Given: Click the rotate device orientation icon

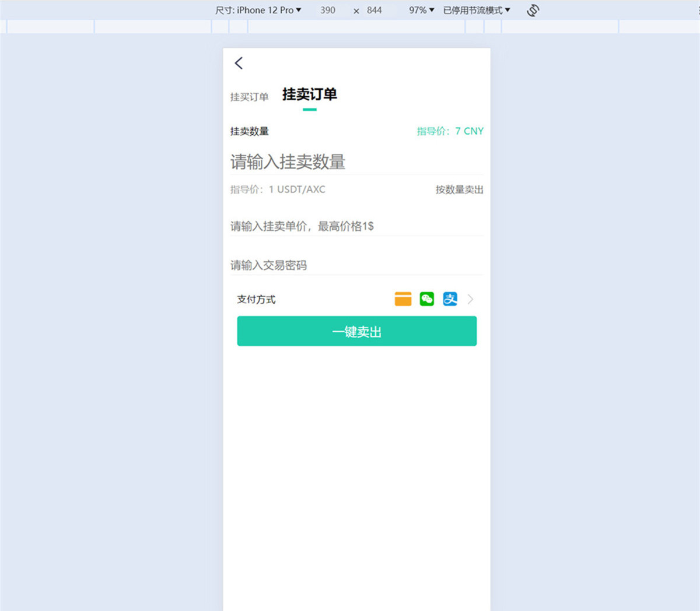Looking at the screenshot, I should [533, 10].
